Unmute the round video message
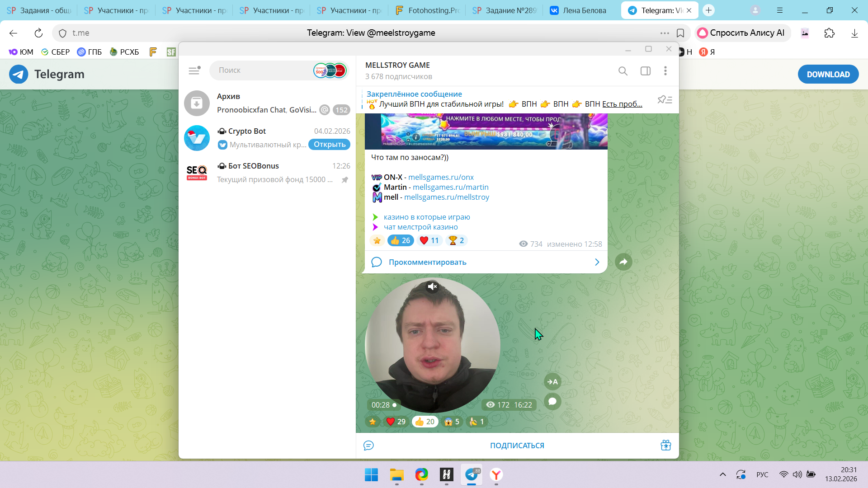868x488 pixels. (432, 286)
